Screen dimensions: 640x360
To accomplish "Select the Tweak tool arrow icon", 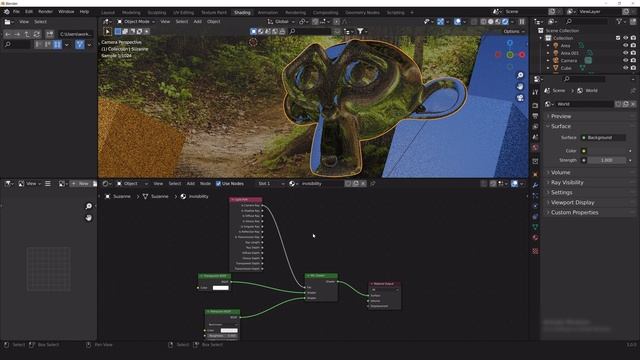I will (108, 31).
